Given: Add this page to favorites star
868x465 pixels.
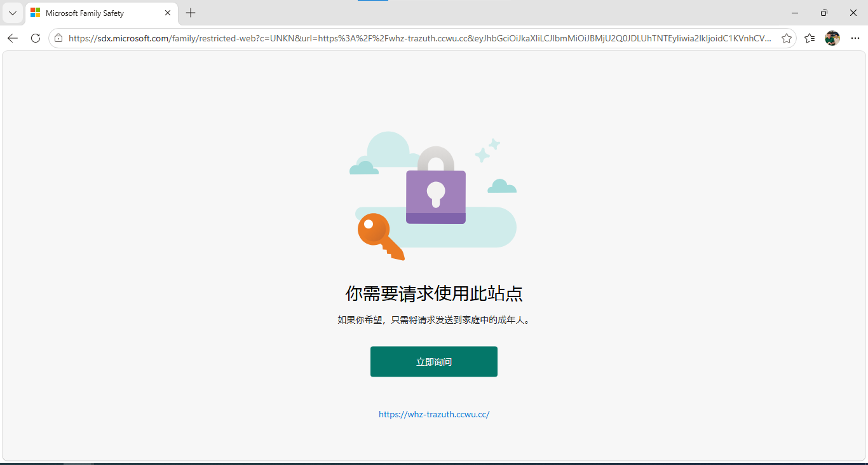Looking at the screenshot, I should [787, 38].
